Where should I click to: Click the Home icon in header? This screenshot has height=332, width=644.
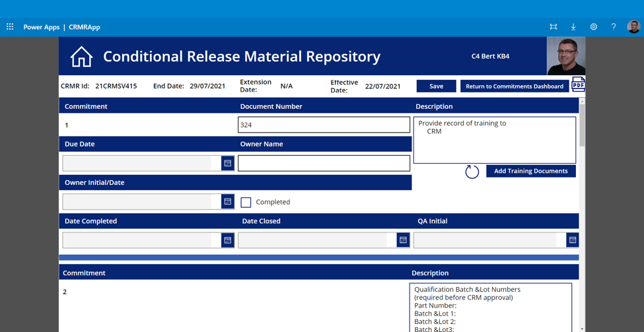(x=81, y=57)
